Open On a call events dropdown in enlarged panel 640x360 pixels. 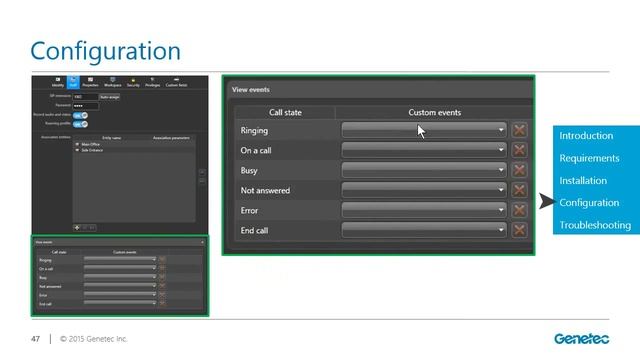(x=424, y=150)
